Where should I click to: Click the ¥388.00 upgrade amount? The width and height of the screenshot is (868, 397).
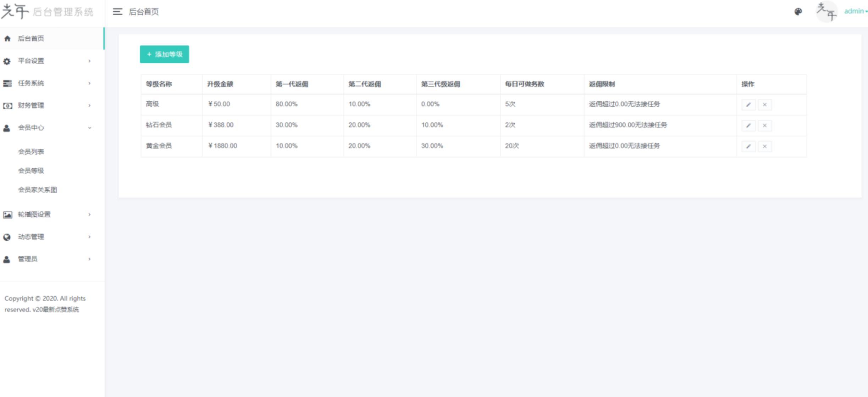tap(221, 125)
